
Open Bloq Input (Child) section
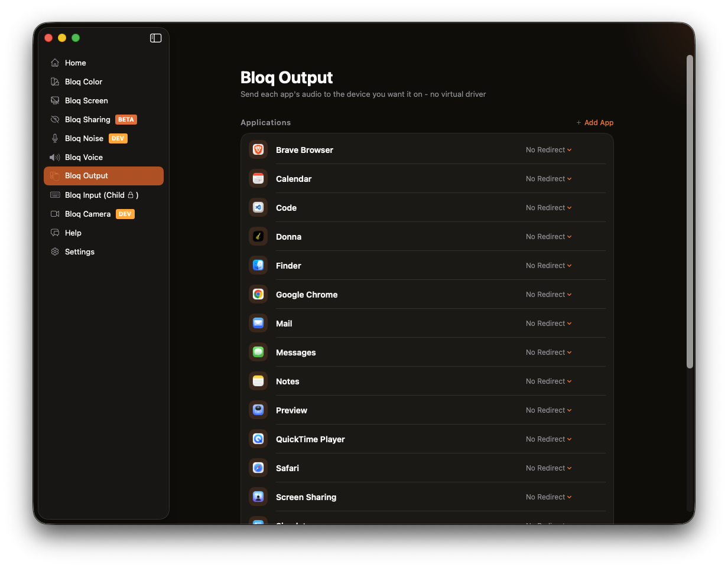click(103, 195)
